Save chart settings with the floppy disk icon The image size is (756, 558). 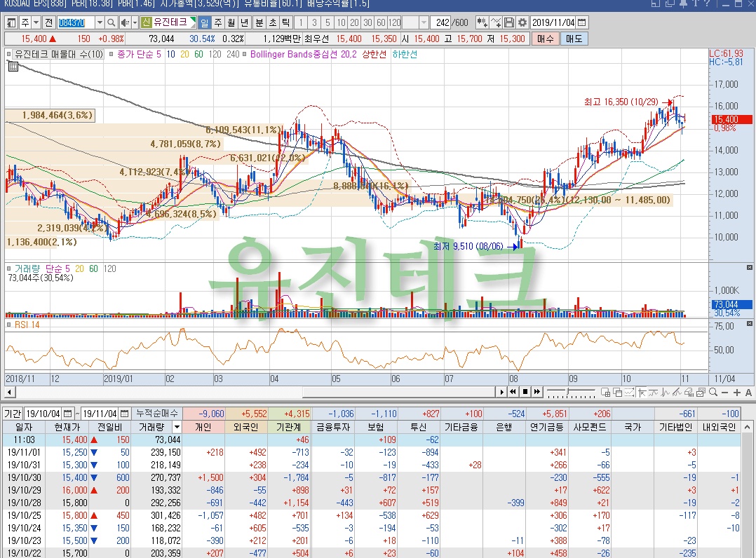pyautogui.click(x=509, y=22)
